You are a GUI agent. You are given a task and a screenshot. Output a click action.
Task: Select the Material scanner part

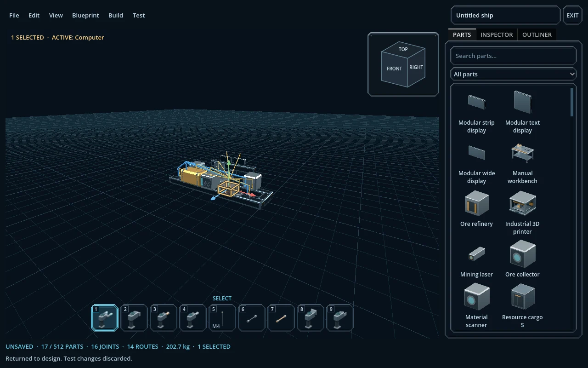click(476, 306)
